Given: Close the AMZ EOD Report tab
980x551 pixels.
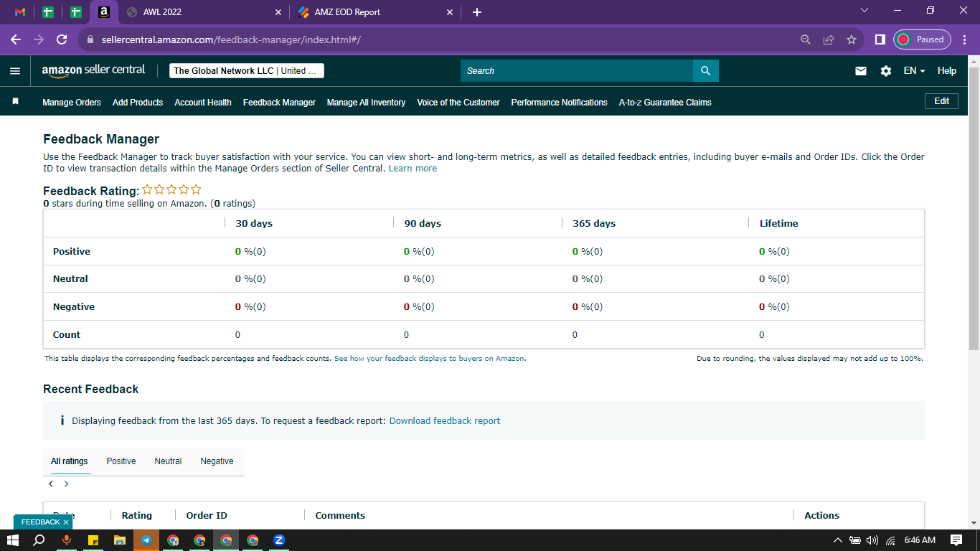Looking at the screenshot, I should point(450,12).
